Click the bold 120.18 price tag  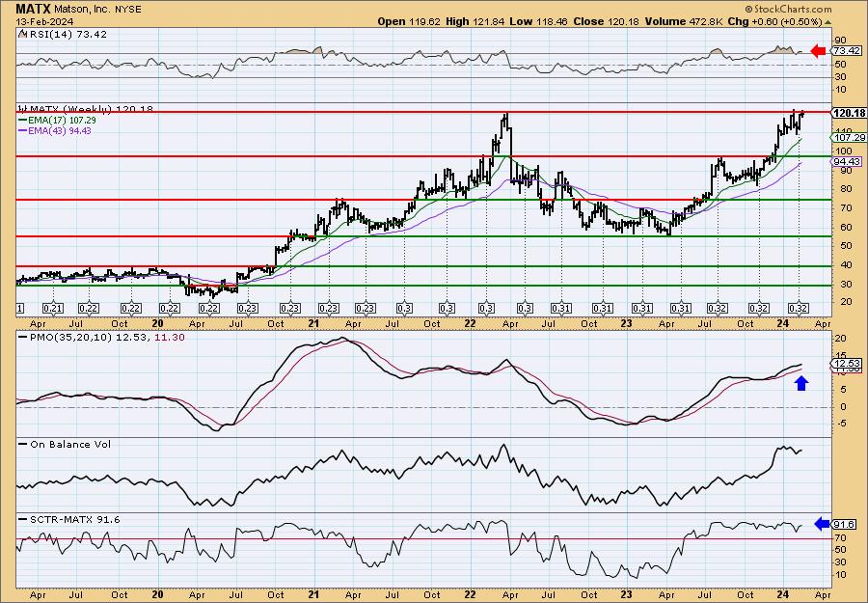coord(849,113)
